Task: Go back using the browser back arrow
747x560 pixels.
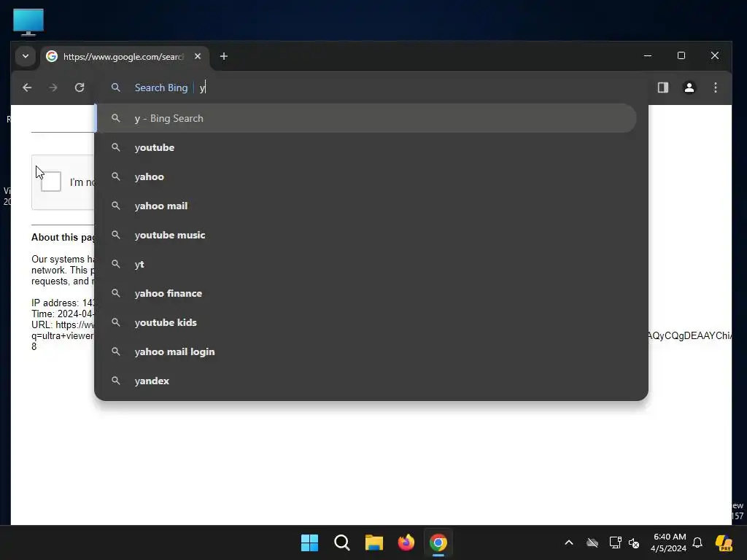Action: coord(27,87)
